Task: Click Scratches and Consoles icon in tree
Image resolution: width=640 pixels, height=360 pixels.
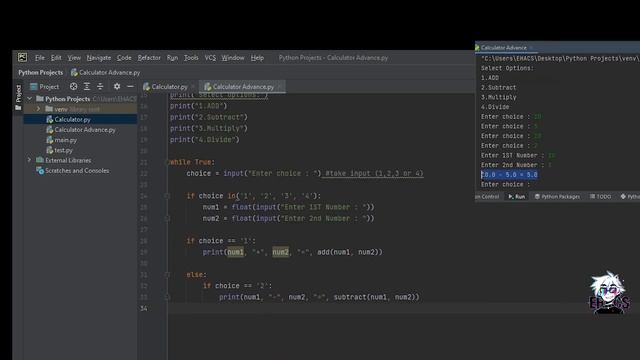Action: (40, 171)
